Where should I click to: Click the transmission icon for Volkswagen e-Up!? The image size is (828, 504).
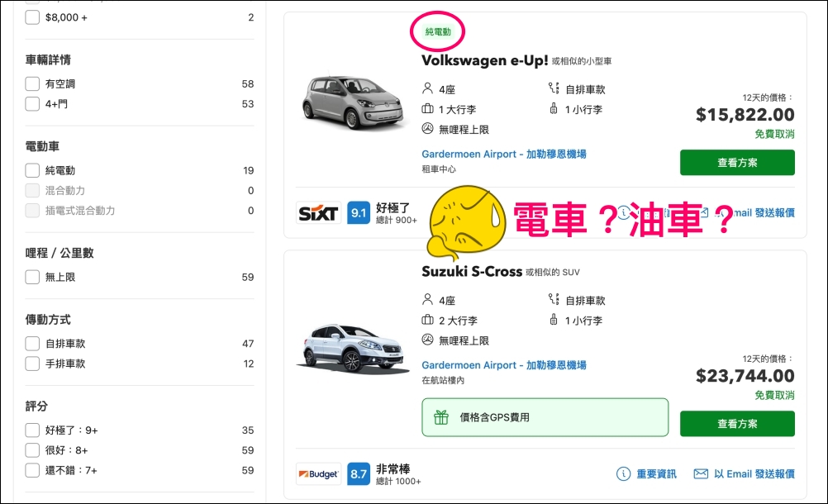(554, 88)
